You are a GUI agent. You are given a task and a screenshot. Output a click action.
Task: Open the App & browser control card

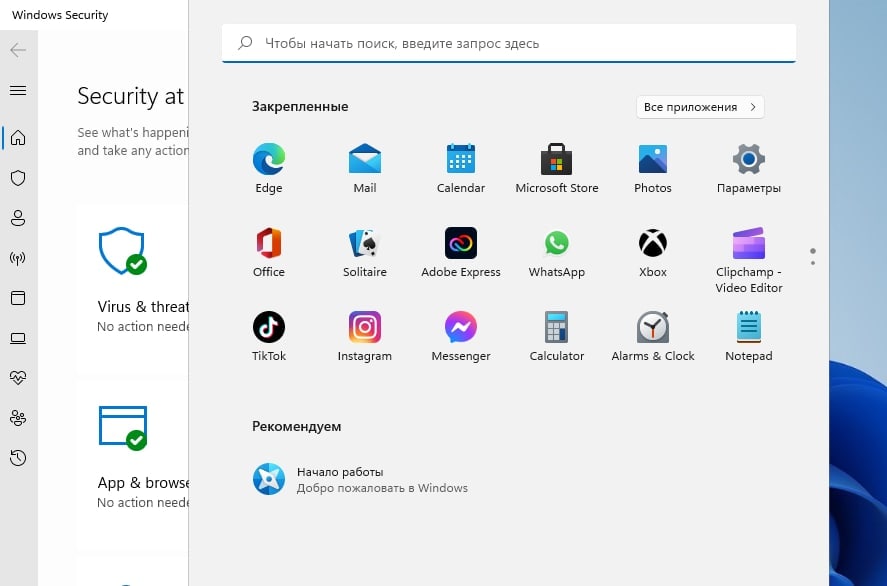[x=133, y=465]
